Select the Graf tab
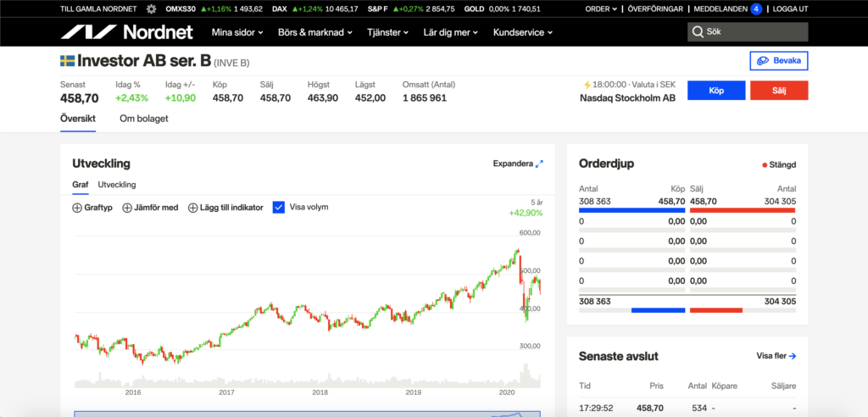The height and width of the screenshot is (417, 868). (x=81, y=185)
